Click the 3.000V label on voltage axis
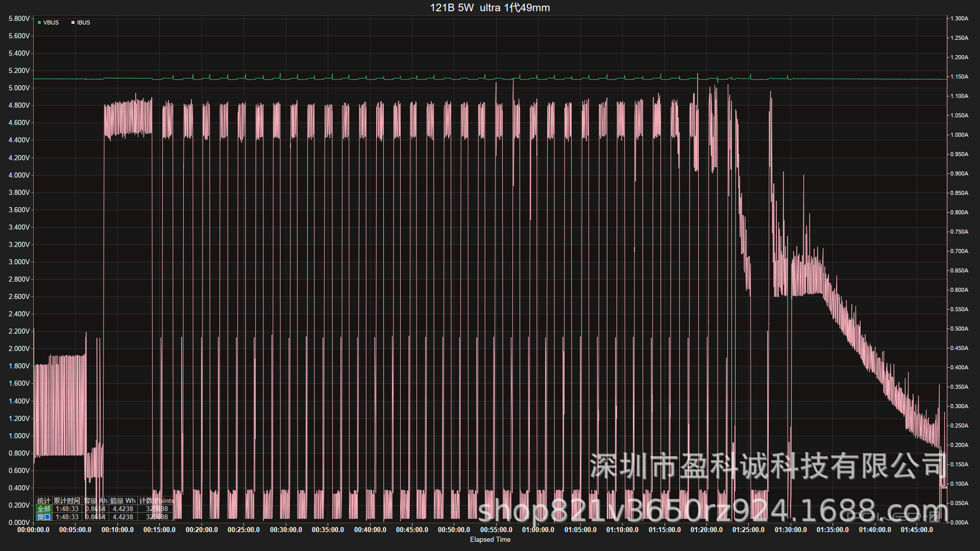 [x=19, y=262]
